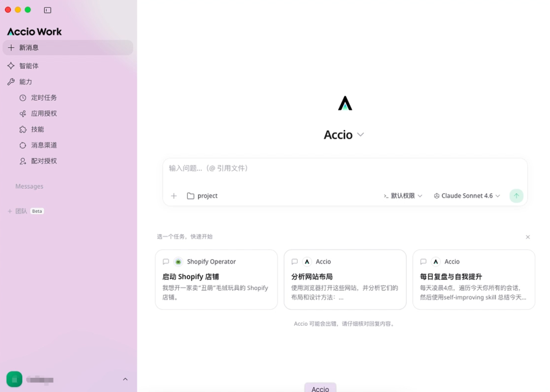550x392 pixels.
Task: Open the 分析网站布局 task card
Action: tap(345, 279)
